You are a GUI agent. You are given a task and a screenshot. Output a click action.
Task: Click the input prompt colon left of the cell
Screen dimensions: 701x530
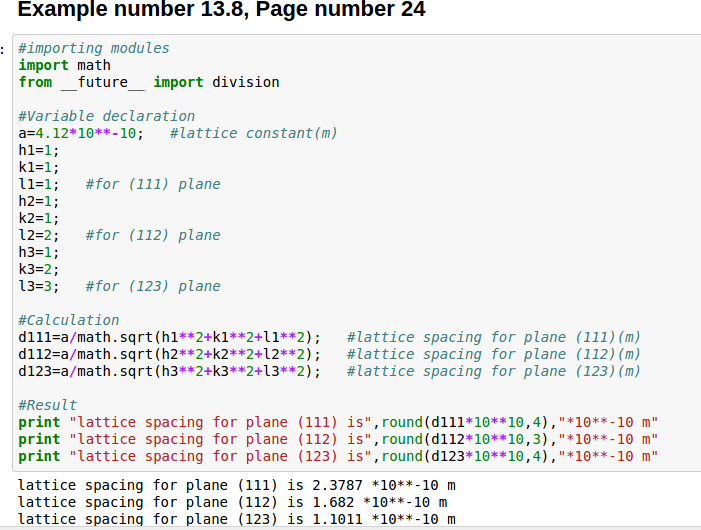[x=5, y=48]
